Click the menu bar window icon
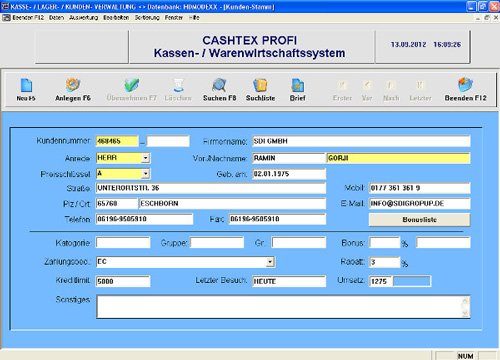Viewport: 500px width, 360px height. click(6, 18)
